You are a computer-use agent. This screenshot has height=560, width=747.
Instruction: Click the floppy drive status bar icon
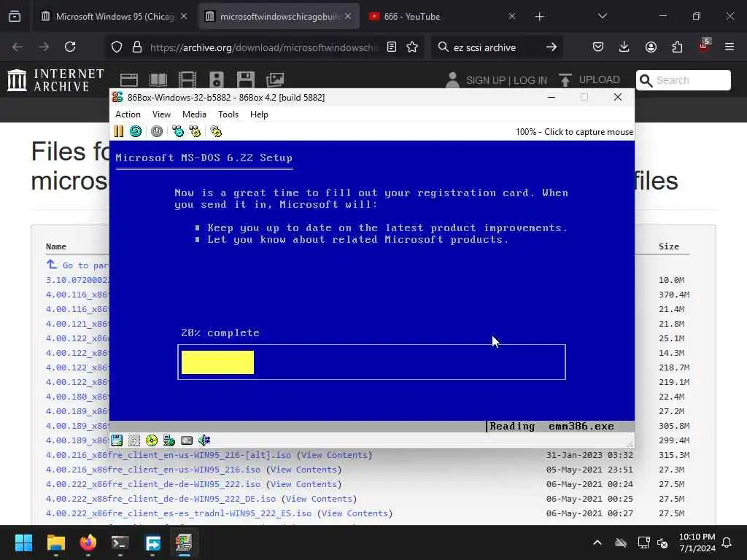[117, 440]
